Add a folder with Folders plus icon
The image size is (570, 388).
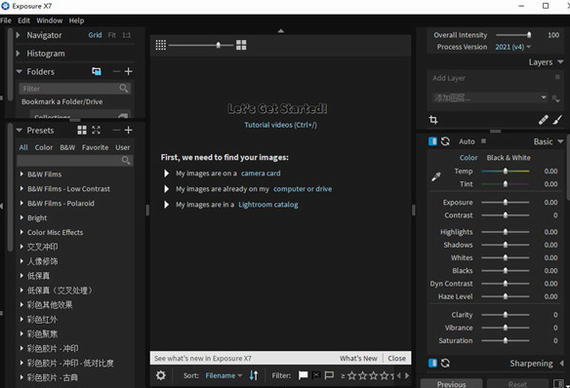128,71
